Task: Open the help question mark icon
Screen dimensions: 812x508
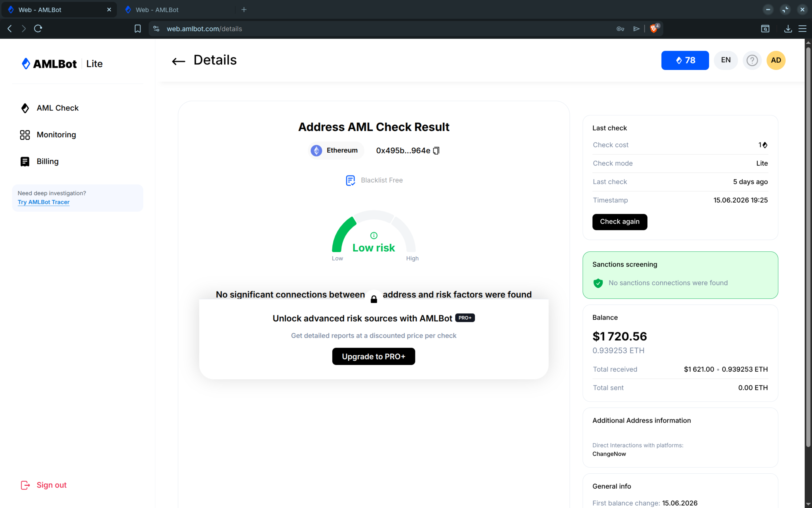Action: click(752, 61)
